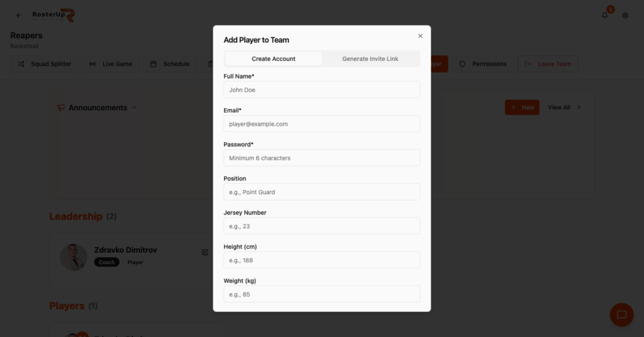Click the Full Name input field

(321, 89)
